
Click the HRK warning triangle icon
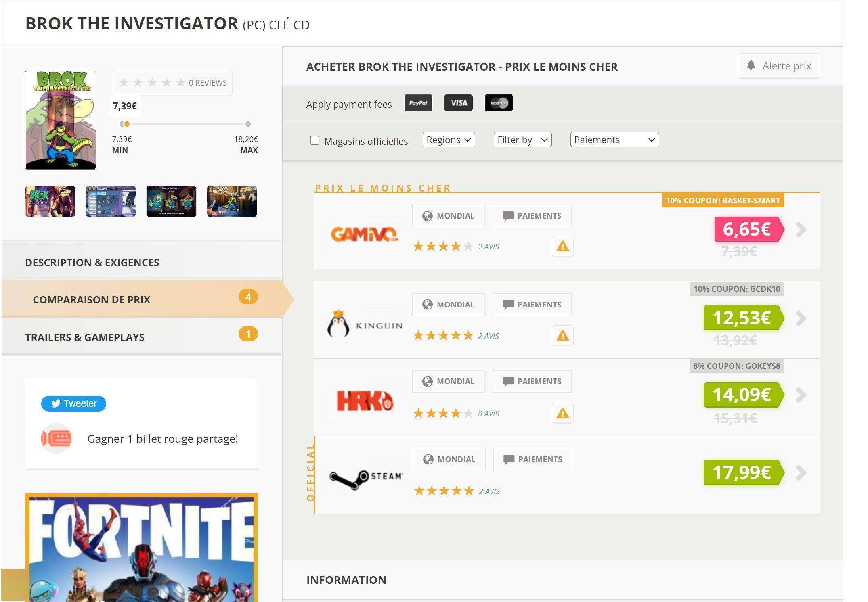[562, 413]
